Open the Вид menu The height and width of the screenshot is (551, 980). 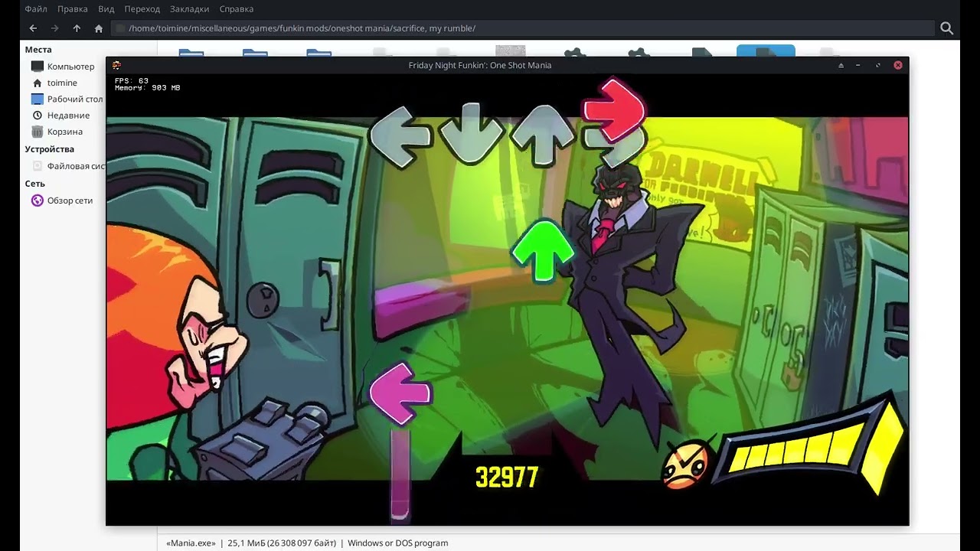coord(106,9)
